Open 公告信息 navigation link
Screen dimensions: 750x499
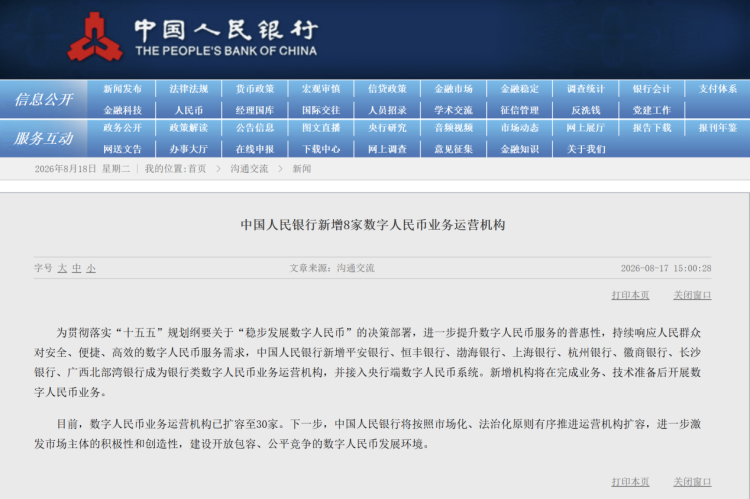[x=255, y=128]
